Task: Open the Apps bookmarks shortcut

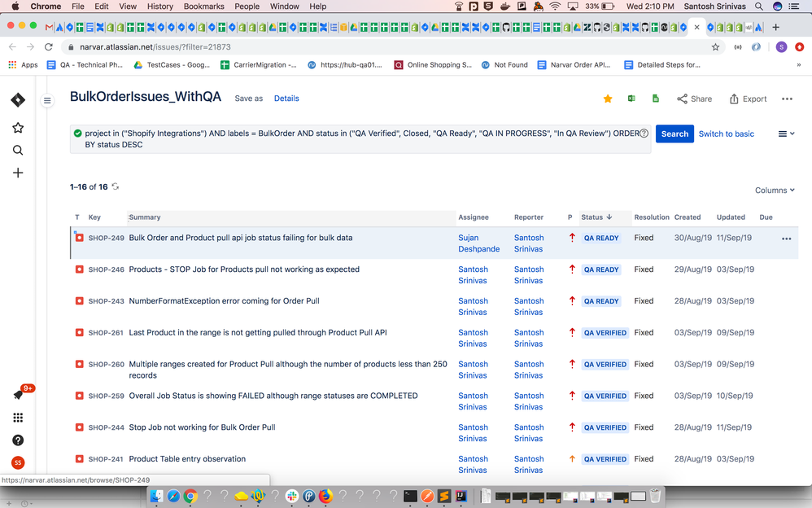Action: [24, 65]
